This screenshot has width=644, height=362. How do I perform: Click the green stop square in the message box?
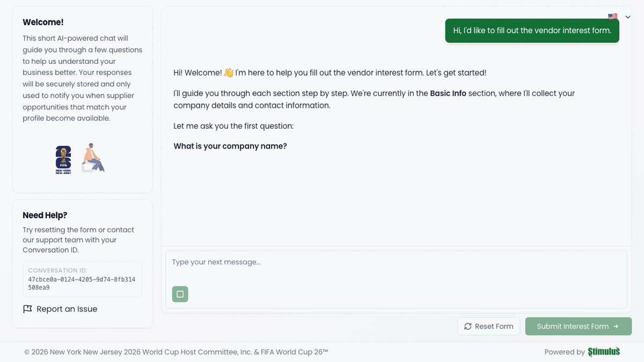click(x=180, y=294)
